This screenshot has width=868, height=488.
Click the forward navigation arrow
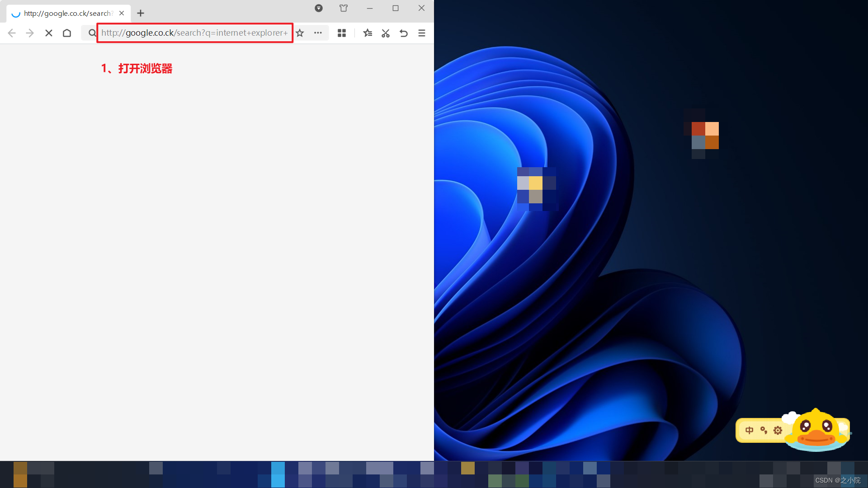[30, 33]
